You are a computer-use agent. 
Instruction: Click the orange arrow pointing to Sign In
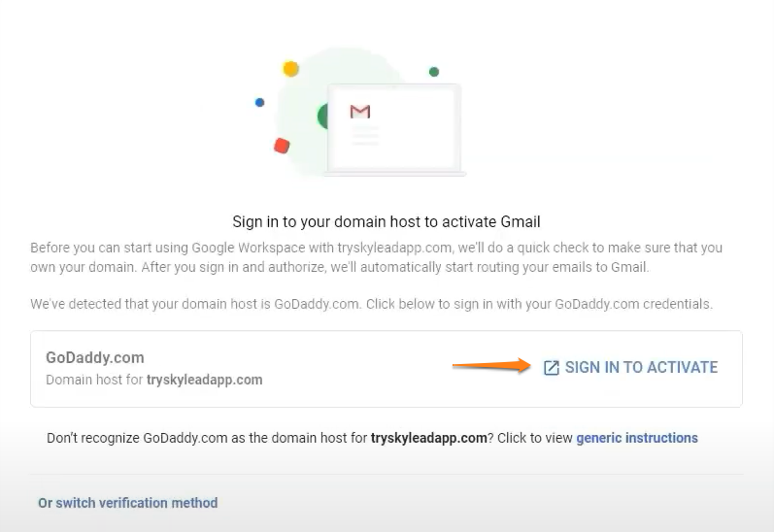[490, 366]
